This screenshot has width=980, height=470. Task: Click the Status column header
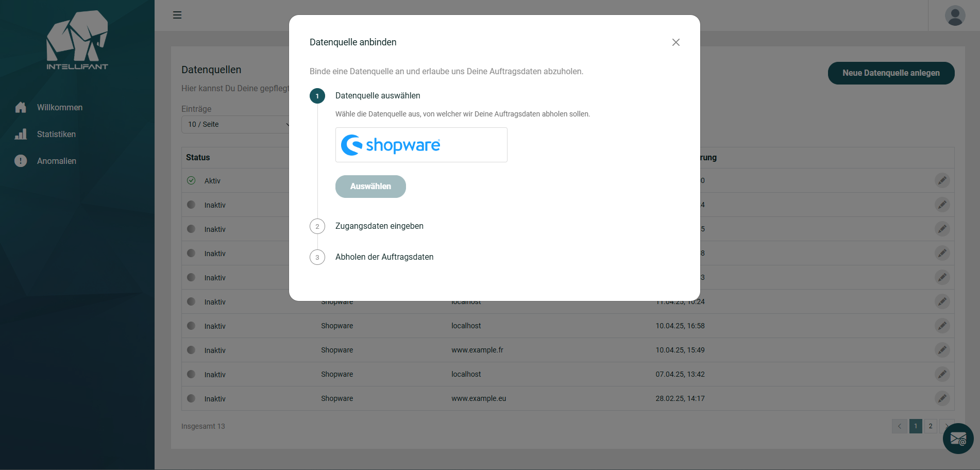pos(198,158)
